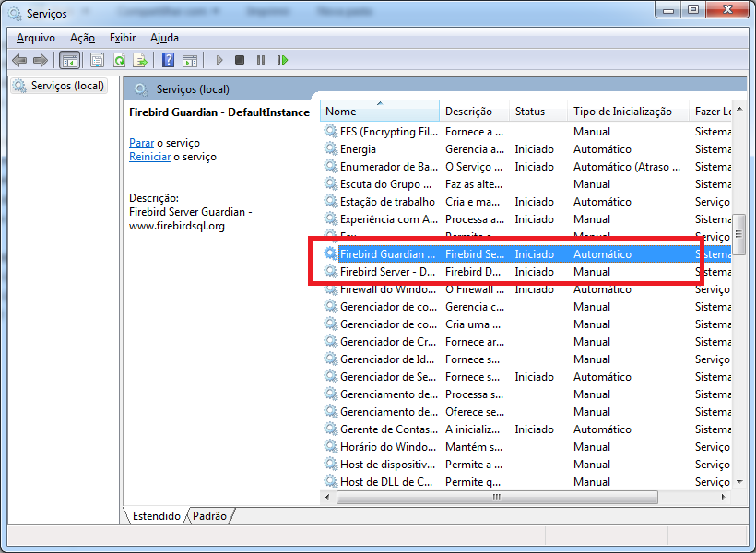Click the vertical scrollbar down arrow
Image resolution: width=756 pixels, height=553 pixels.
coord(738,481)
